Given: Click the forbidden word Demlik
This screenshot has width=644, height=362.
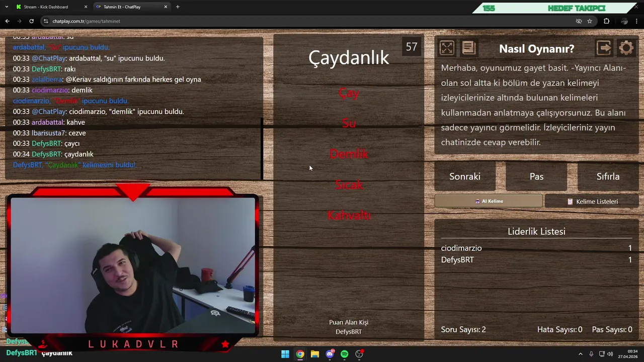Looking at the screenshot, I should pos(349,154).
